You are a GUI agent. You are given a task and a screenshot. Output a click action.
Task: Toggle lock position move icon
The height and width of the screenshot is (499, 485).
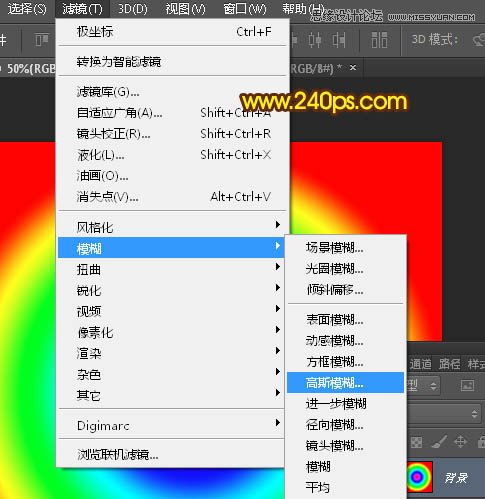[x=460, y=442]
